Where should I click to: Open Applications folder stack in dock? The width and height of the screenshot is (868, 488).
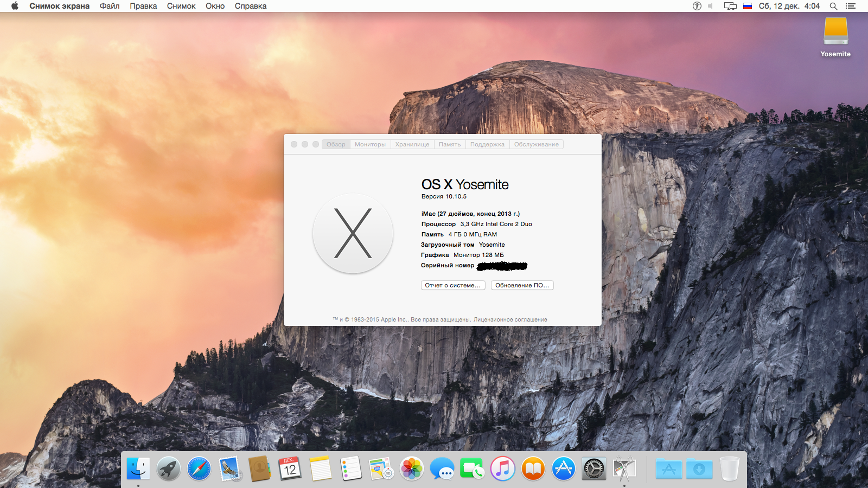(669, 468)
